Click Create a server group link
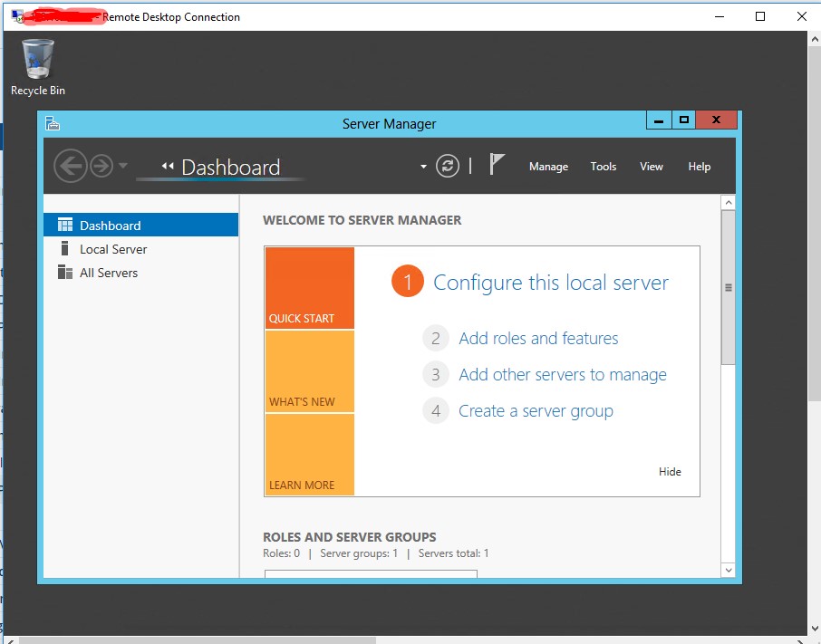821x644 pixels. coord(536,411)
